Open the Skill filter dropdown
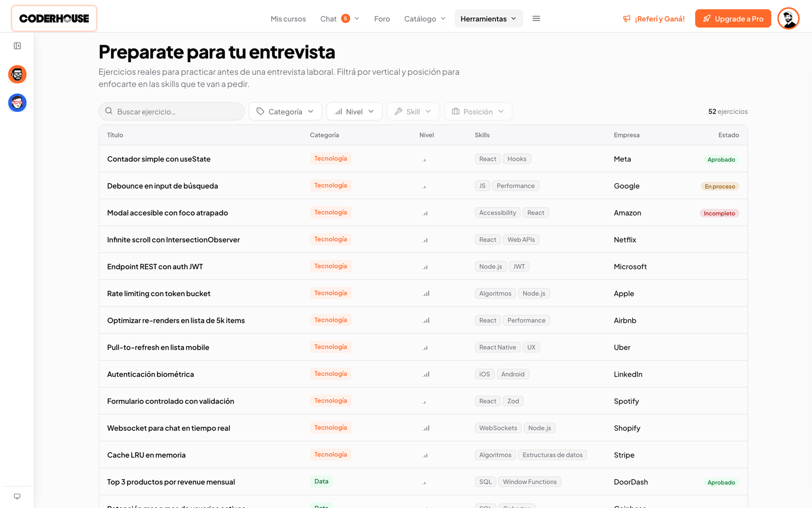This screenshot has height=508, width=812. (413, 111)
